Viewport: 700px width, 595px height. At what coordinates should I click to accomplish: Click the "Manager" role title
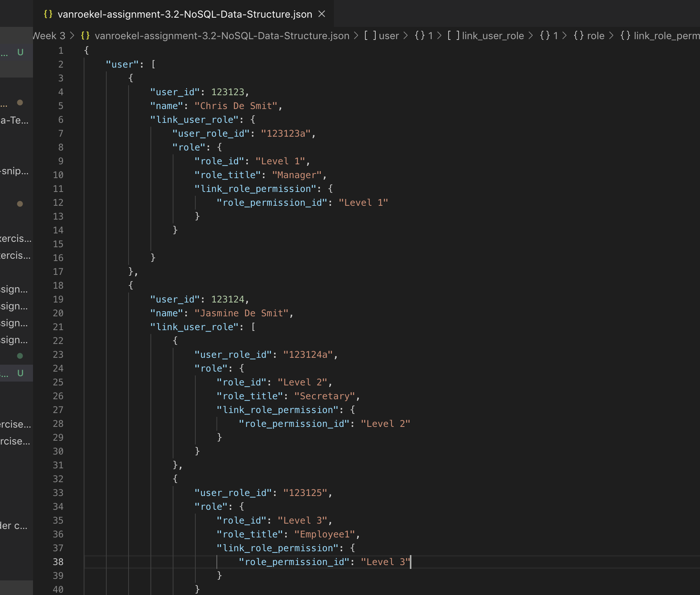click(x=297, y=175)
